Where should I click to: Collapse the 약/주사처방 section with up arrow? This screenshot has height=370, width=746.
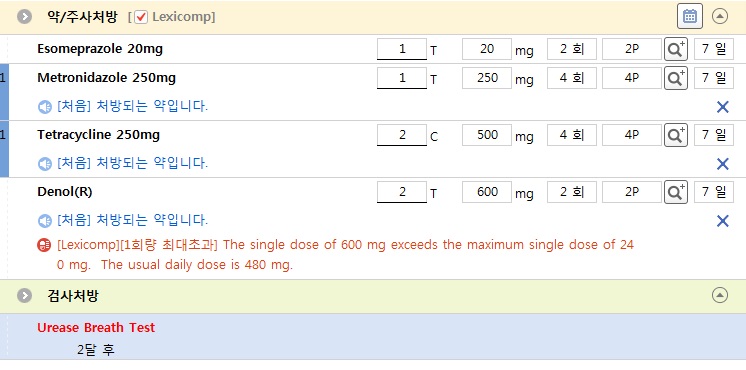click(719, 16)
